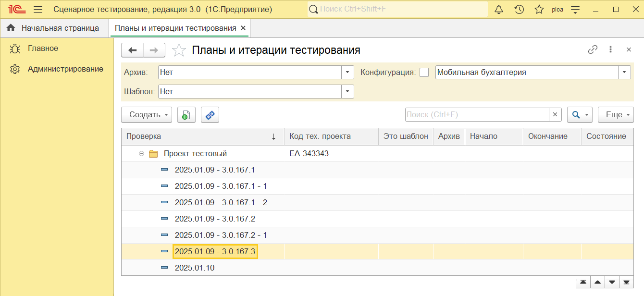Open the Архив dropdown list
The height and width of the screenshot is (296, 644).
(x=348, y=73)
